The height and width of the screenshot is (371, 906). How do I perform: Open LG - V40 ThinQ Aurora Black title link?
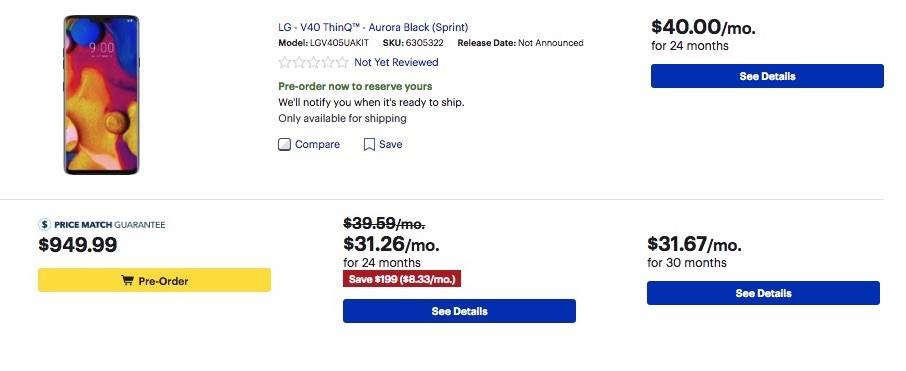click(x=373, y=27)
